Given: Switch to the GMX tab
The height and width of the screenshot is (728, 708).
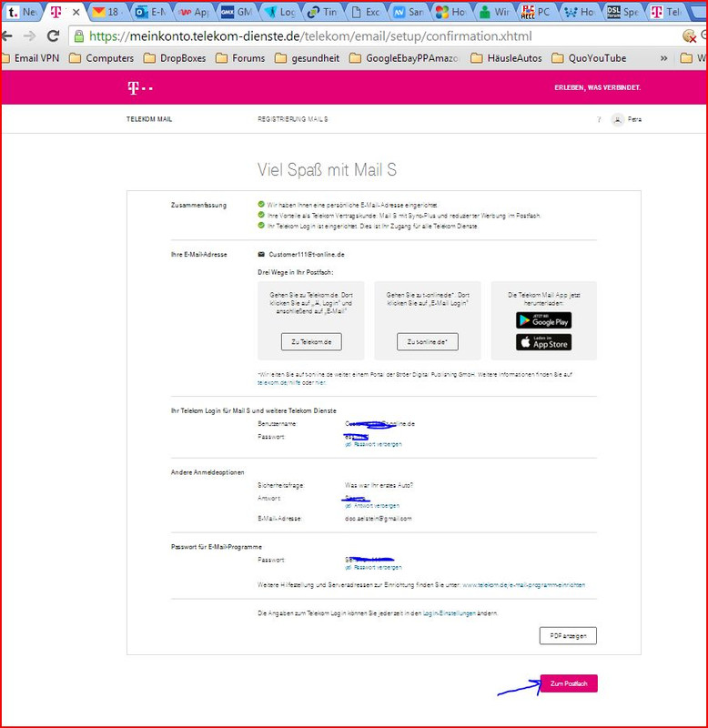Looking at the screenshot, I should [x=237, y=12].
